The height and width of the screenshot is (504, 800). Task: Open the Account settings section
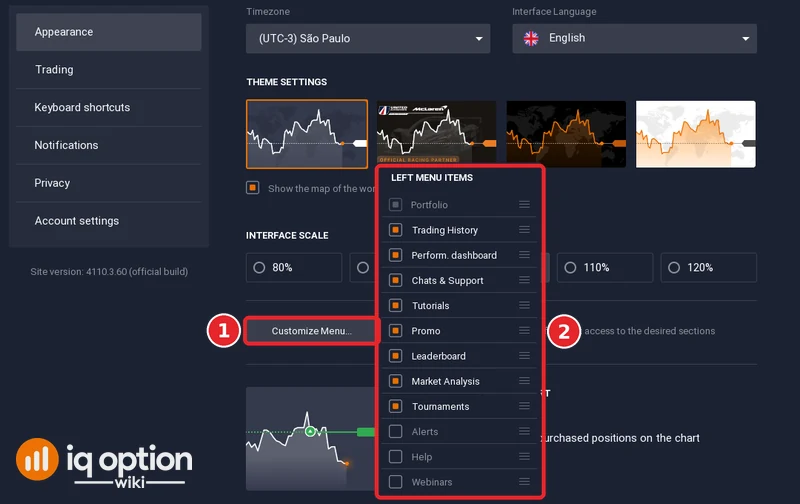109,221
